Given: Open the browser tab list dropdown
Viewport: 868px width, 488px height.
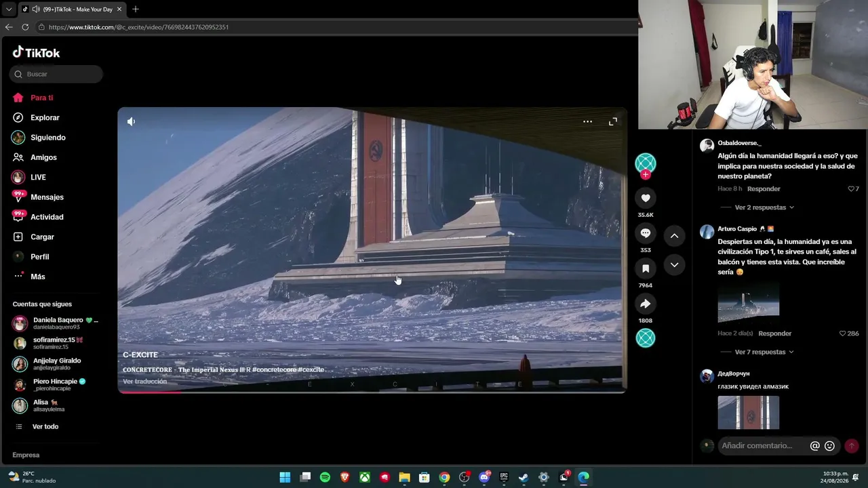Looking at the screenshot, I should click(8, 9).
